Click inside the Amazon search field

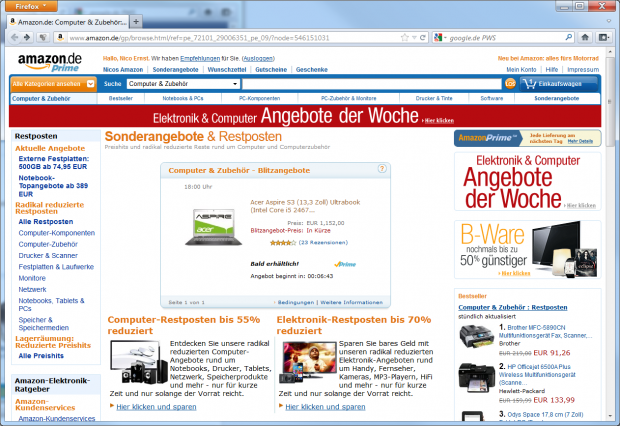pos(372,84)
